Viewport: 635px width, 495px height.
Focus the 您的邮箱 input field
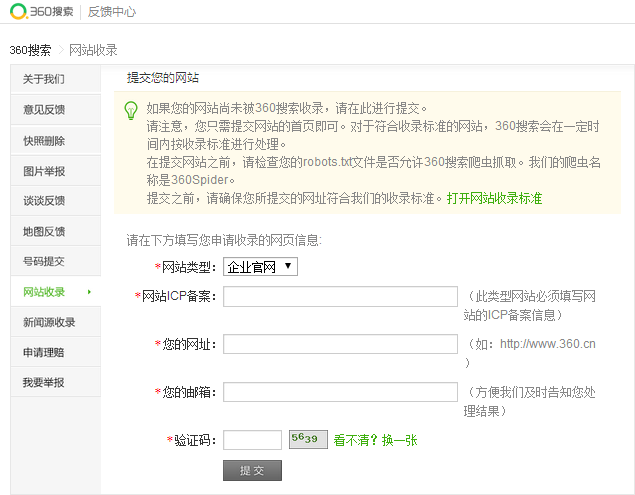(x=340, y=392)
